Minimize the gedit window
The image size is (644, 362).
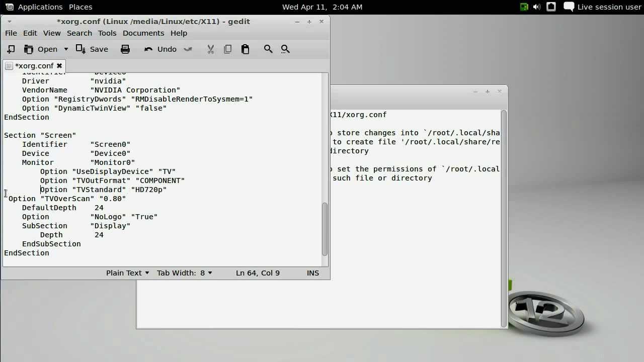(297, 21)
